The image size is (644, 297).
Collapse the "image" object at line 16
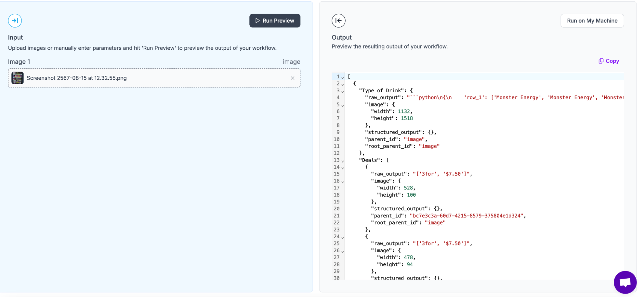pos(342,182)
